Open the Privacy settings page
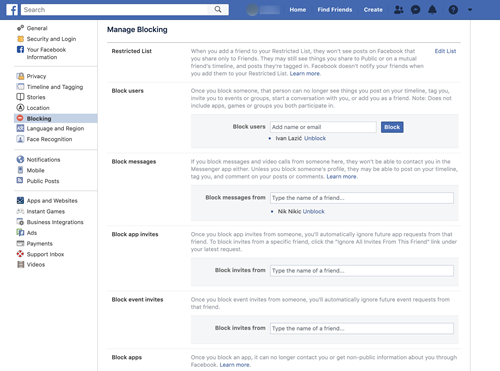 (36, 76)
